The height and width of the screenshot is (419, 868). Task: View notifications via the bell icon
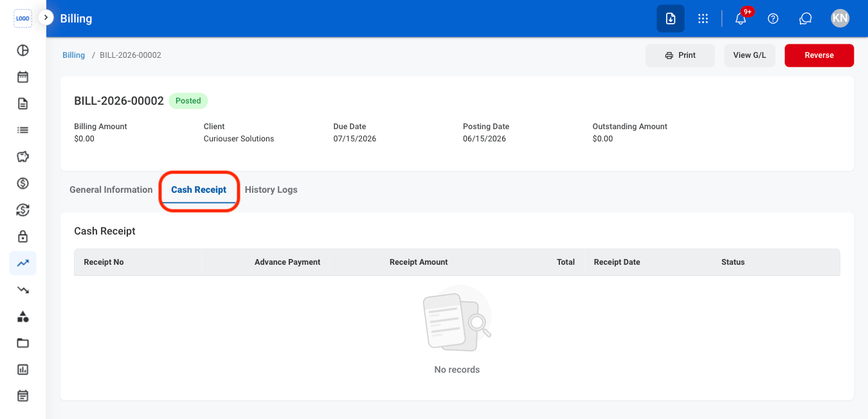click(741, 19)
